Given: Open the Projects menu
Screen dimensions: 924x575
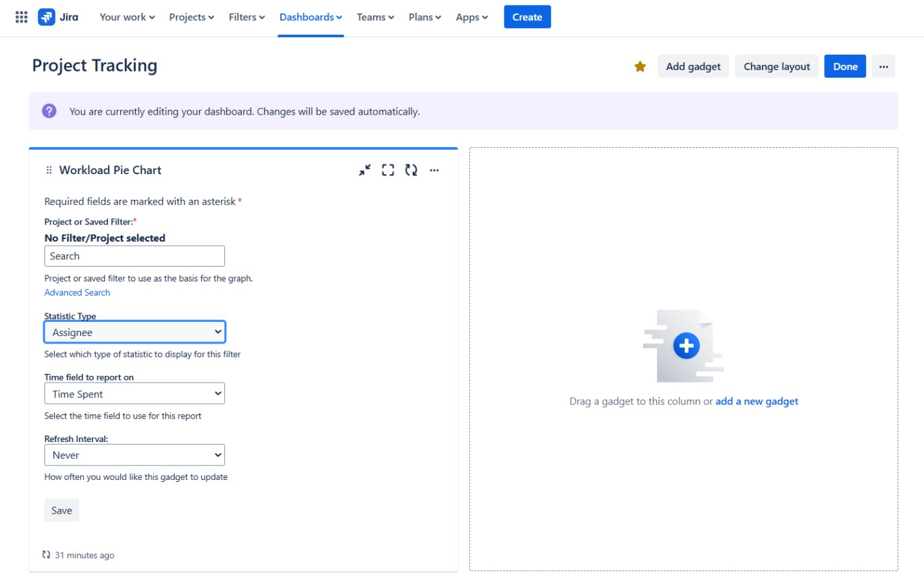Looking at the screenshot, I should 191,17.
